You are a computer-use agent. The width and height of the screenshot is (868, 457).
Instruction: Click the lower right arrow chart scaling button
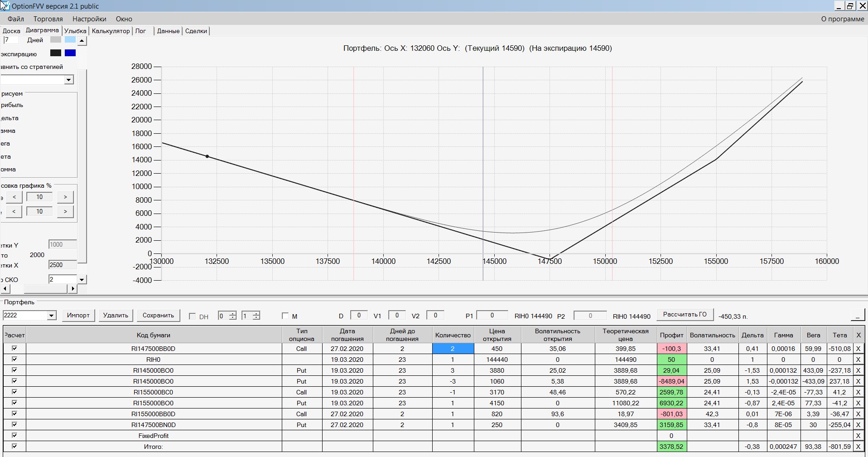65,212
